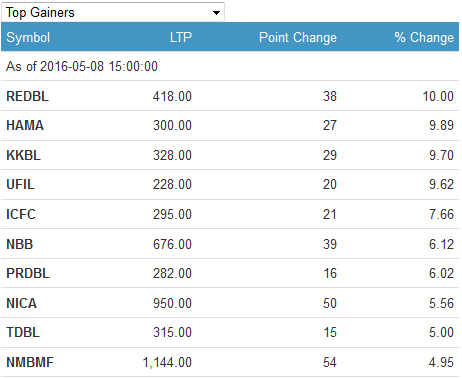Open the KKBL stock symbol

[23, 155]
